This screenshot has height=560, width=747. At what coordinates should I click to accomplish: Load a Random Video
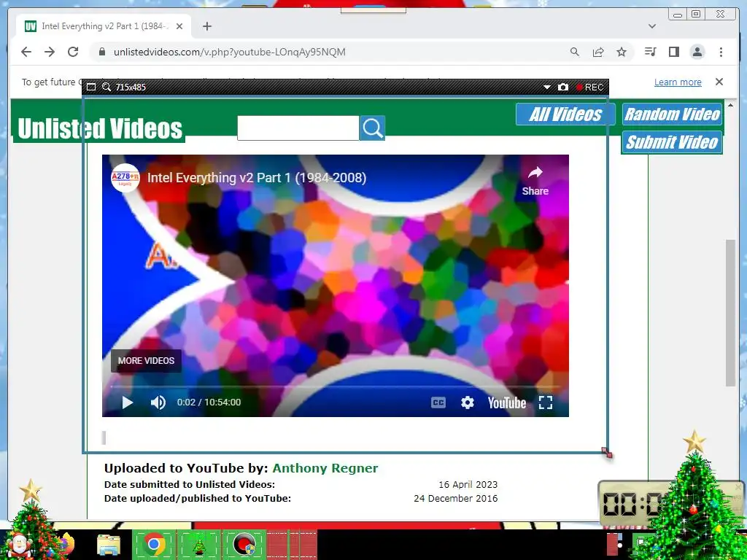click(x=672, y=114)
